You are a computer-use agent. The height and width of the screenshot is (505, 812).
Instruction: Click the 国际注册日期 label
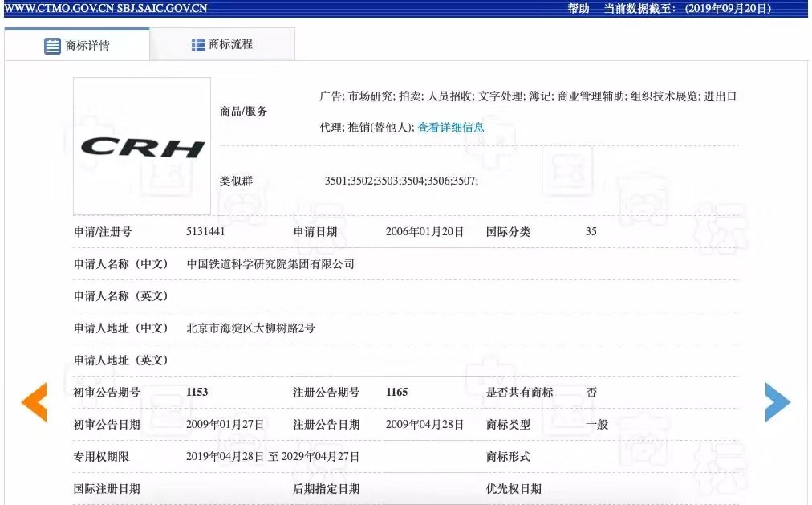[107, 489]
